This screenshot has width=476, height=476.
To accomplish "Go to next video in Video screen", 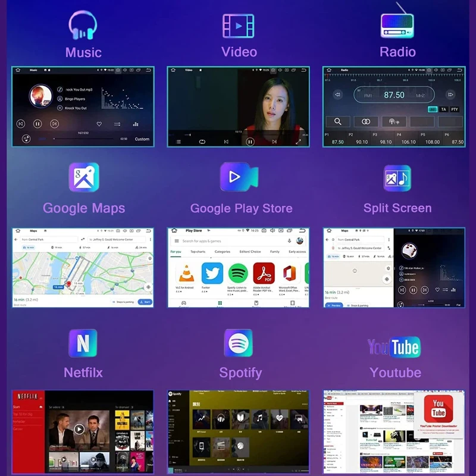I will click(x=274, y=142).
